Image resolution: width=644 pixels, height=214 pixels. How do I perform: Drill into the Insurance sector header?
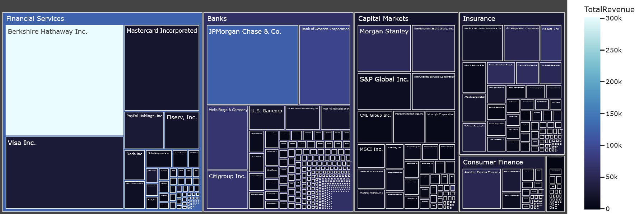[479, 19]
